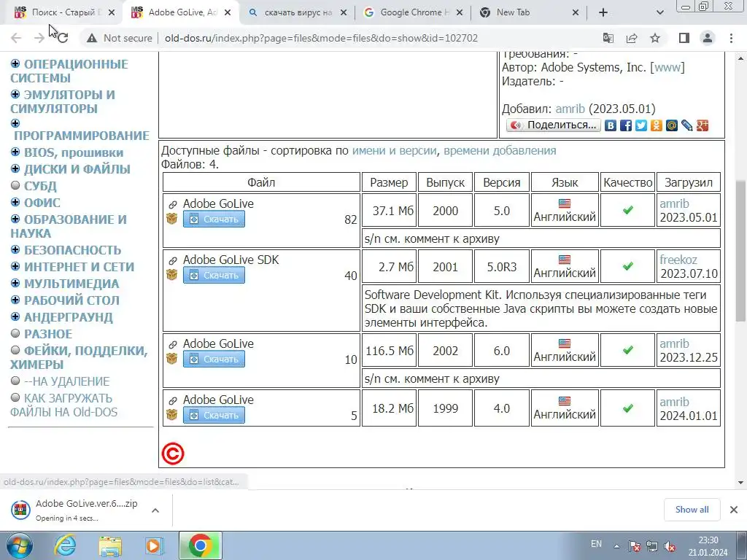Open the МУЛЬТИМЕДИА category link
The height and width of the screenshot is (560, 747).
click(x=71, y=284)
